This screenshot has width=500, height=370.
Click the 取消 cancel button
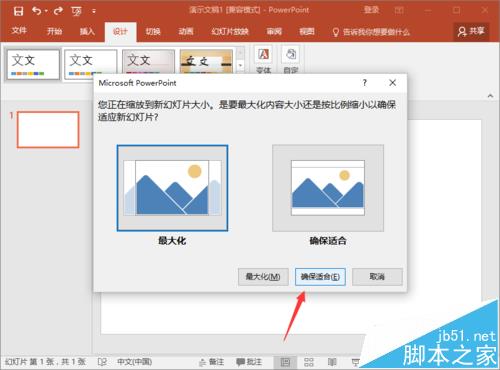[x=377, y=277]
